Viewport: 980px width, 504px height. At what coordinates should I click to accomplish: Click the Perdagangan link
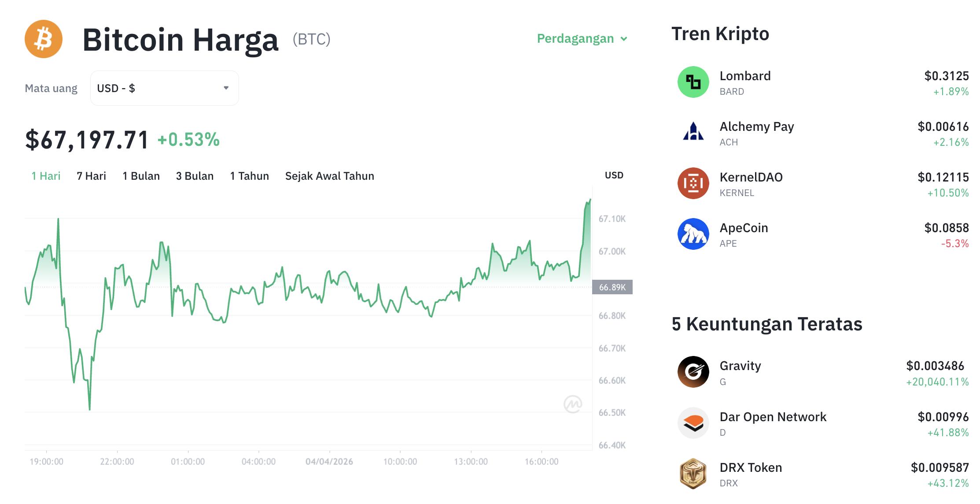click(575, 39)
